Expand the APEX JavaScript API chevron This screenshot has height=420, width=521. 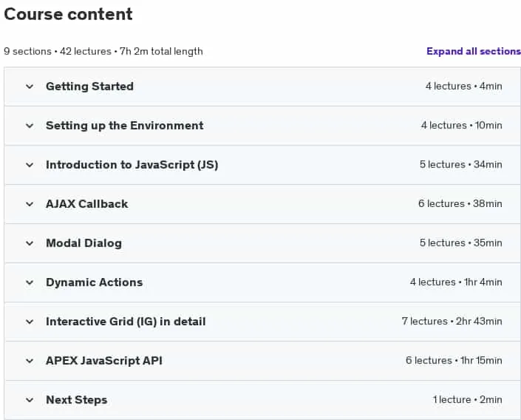pos(30,361)
